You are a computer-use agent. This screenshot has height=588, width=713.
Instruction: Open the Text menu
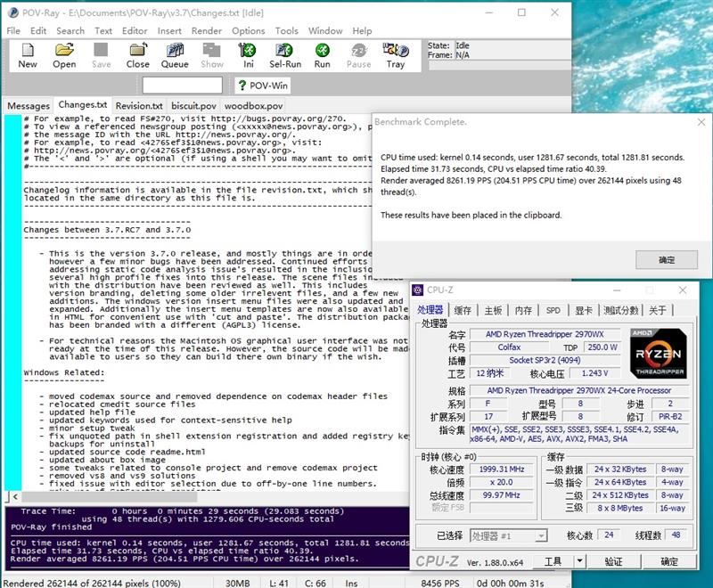coord(103,31)
